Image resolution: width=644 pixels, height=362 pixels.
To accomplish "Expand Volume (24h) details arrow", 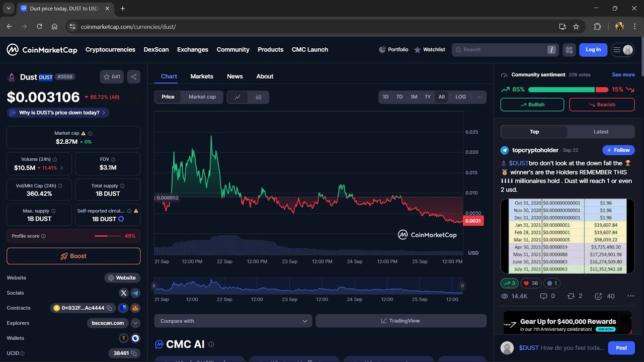I will point(62,168).
